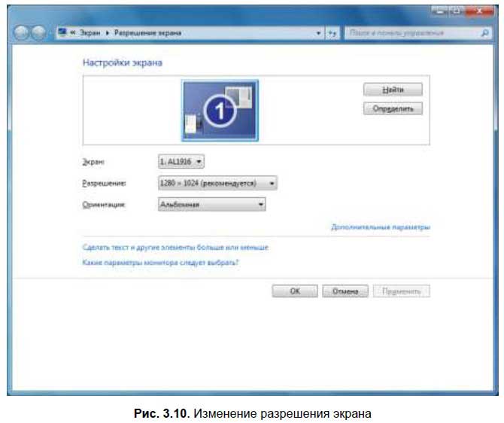Click the Применить button
Image resolution: width=504 pixels, height=423 pixels.
[402, 291]
